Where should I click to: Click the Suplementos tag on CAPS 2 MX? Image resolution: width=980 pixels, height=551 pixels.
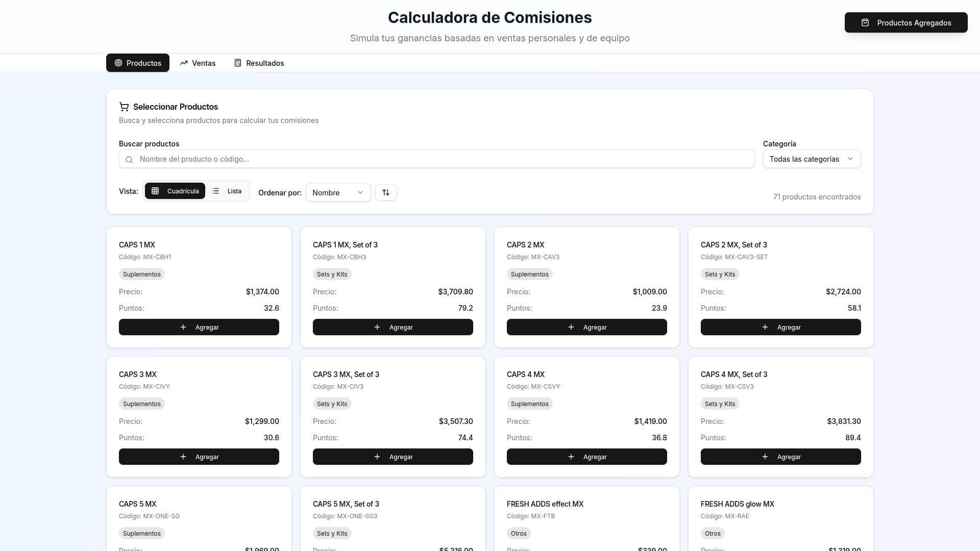point(529,274)
